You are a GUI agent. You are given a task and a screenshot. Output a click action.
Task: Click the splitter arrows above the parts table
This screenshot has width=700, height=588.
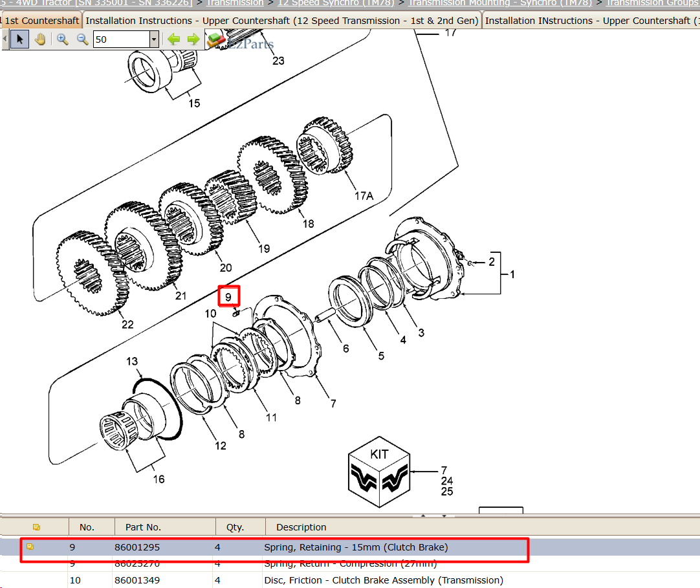pos(433,516)
